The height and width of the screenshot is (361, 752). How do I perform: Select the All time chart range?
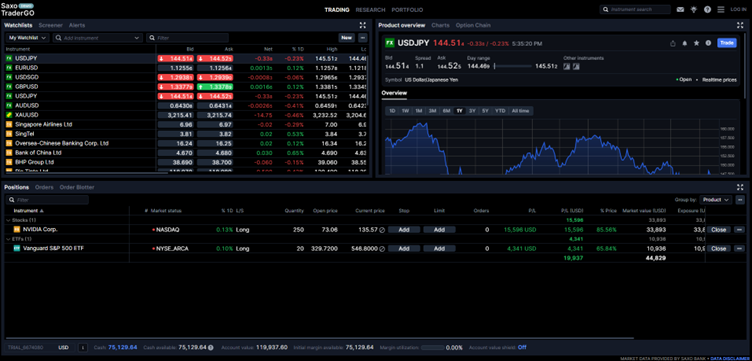point(520,111)
